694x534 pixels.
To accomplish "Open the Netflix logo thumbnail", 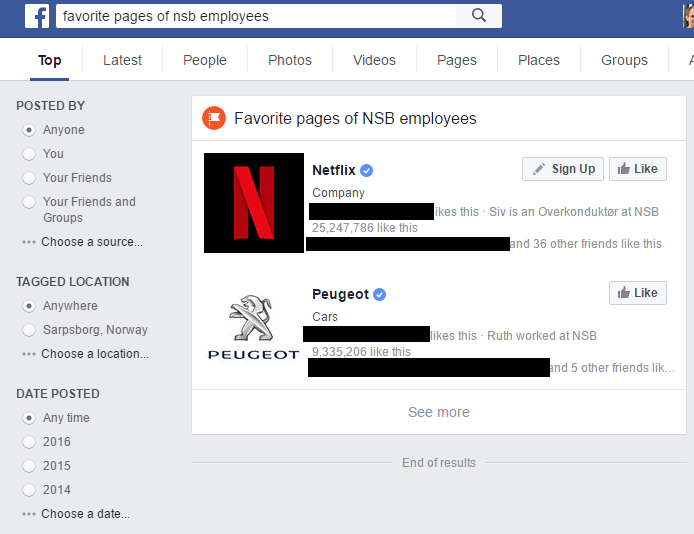I will pos(254,203).
